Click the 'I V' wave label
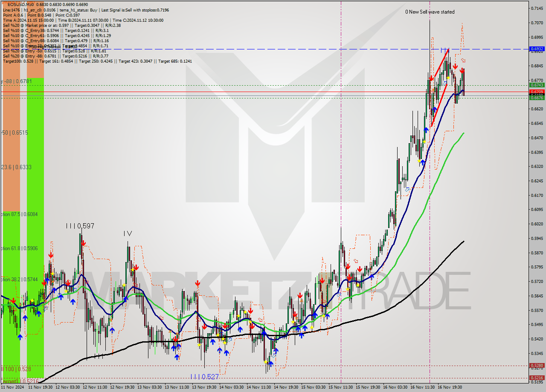The image size is (546, 392). (128, 233)
